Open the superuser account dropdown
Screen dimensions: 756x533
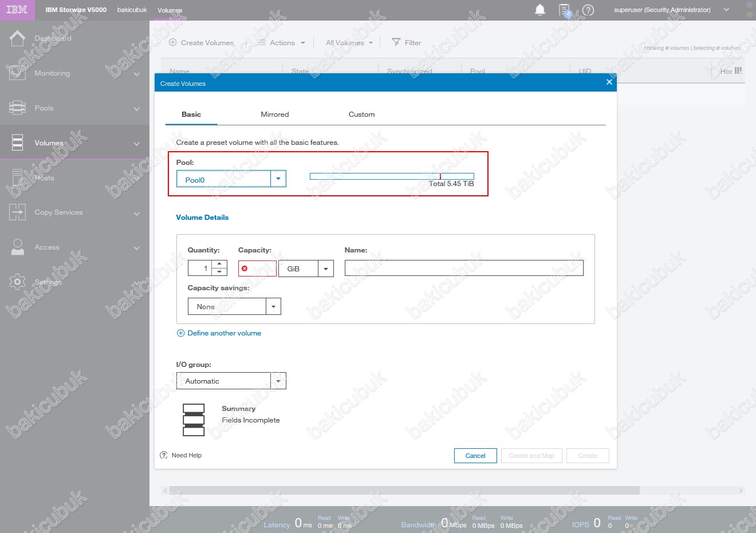pyautogui.click(x=726, y=10)
